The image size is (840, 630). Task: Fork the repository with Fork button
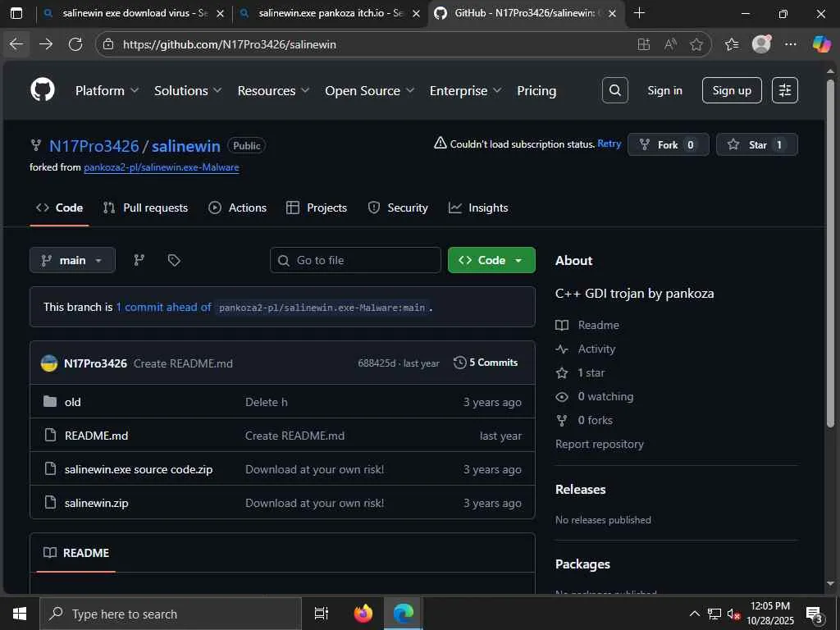[668, 144]
